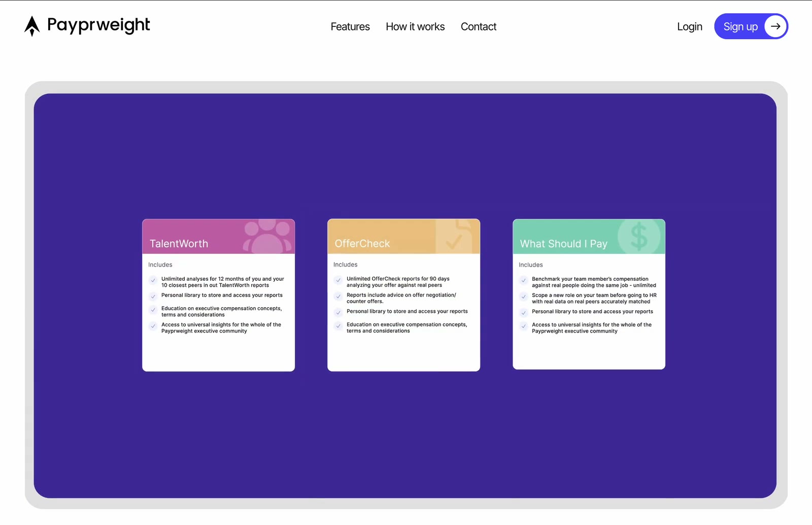Viewport: 812px width, 525px height.
Task: Click 'Includes' label on TalentWorth card
Action: 160,265
